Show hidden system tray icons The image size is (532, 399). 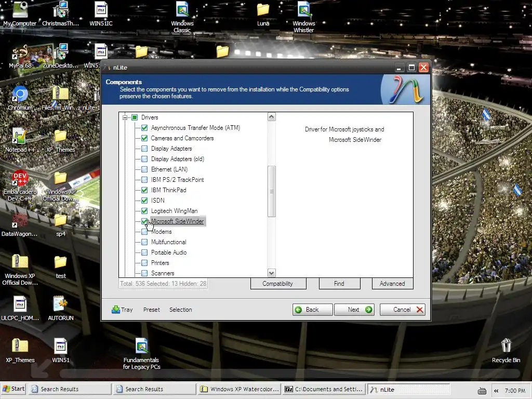(496, 391)
